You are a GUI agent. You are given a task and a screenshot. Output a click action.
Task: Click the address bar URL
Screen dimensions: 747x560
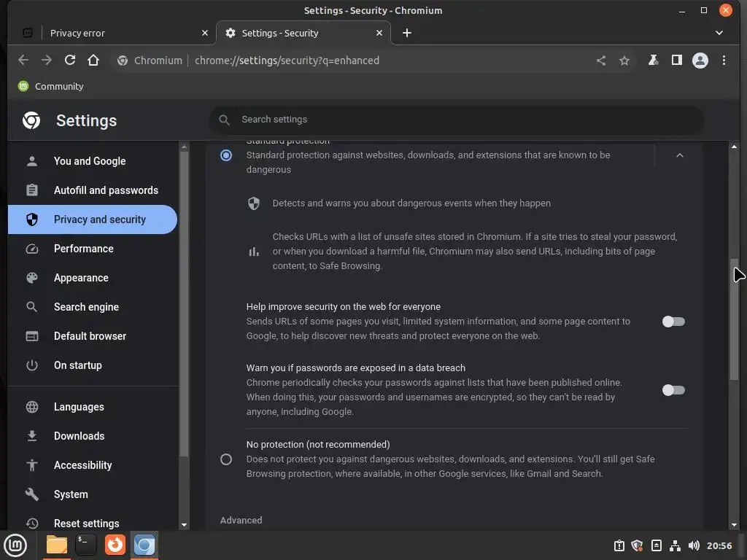point(287,61)
